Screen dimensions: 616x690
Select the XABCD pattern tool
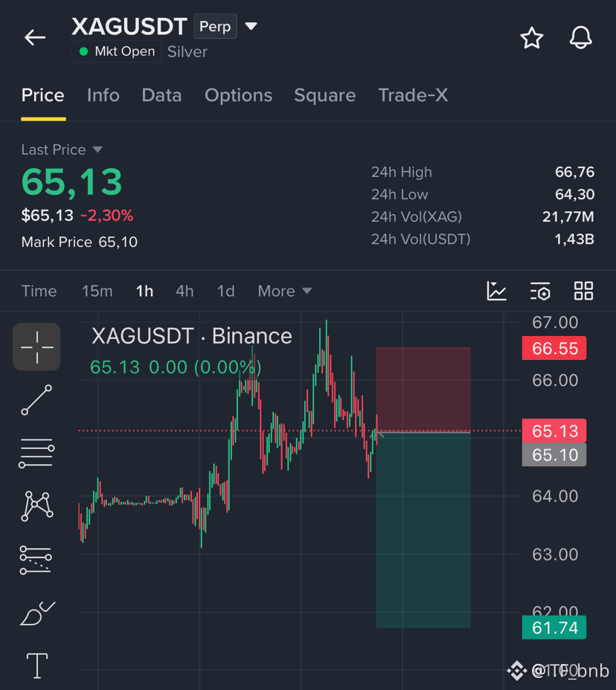point(37,506)
